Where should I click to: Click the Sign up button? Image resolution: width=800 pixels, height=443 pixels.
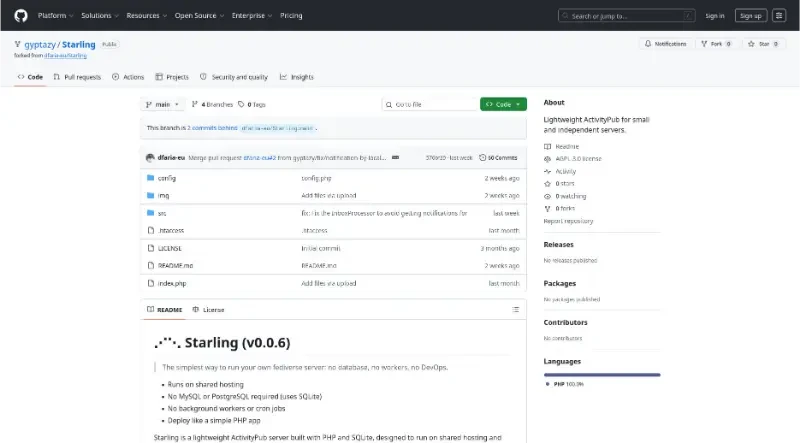tap(751, 16)
